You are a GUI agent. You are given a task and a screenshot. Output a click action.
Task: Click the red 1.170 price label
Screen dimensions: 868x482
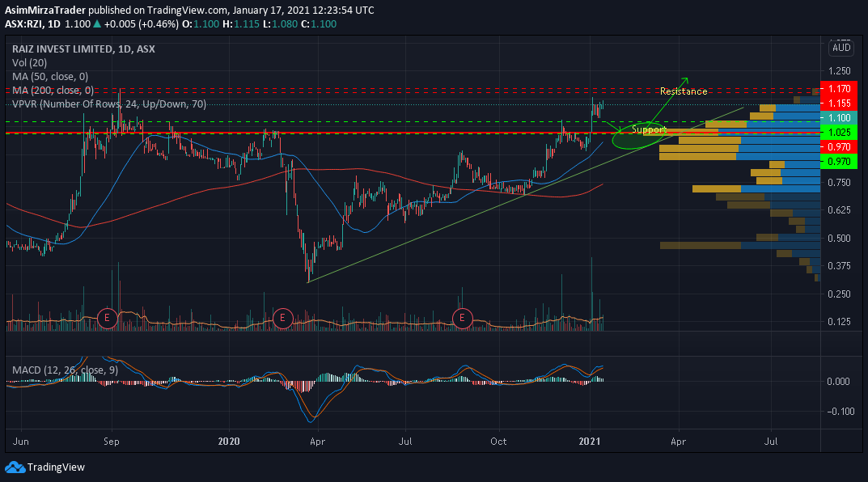pyautogui.click(x=839, y=88)
